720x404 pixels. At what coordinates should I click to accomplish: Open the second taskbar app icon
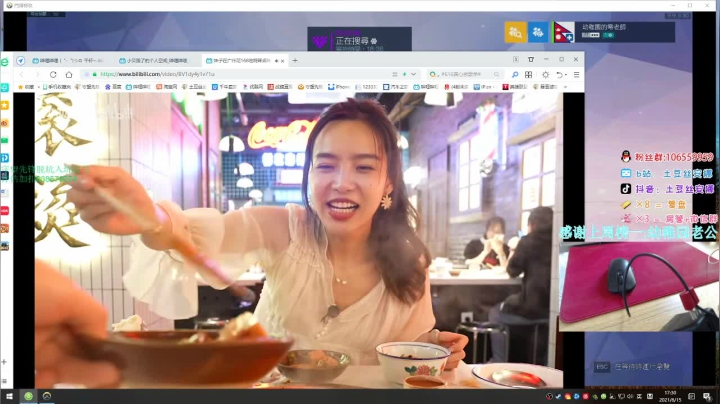point(47,396)
